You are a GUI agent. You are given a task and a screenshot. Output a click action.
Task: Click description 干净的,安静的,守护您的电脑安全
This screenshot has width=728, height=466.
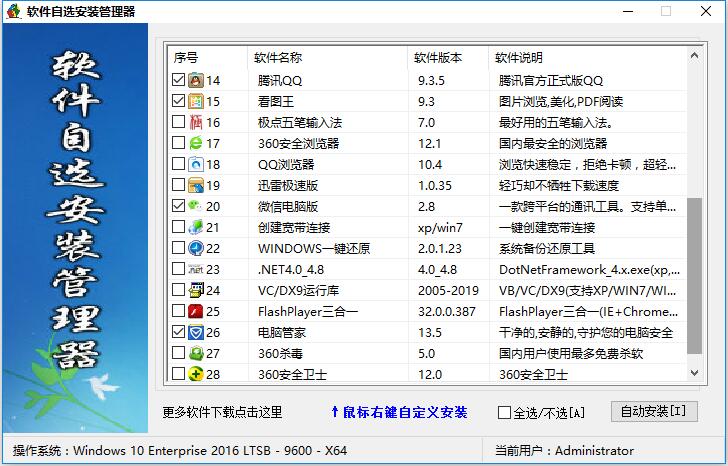click(x=586, y=333)
